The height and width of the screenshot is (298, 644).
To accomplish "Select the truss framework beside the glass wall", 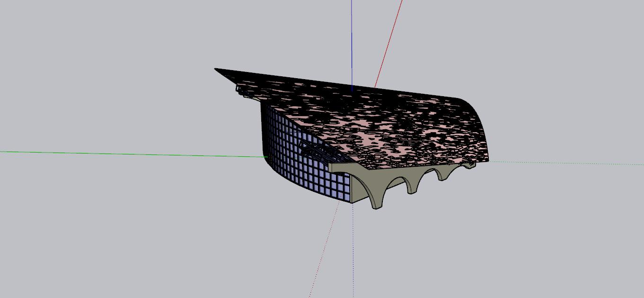I will [x=316, y=151].
